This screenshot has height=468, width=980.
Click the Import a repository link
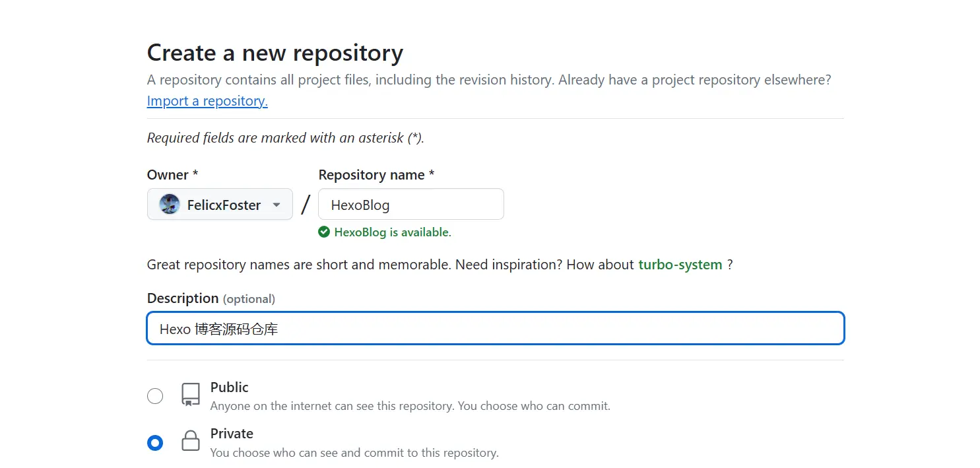coord(207,101)
